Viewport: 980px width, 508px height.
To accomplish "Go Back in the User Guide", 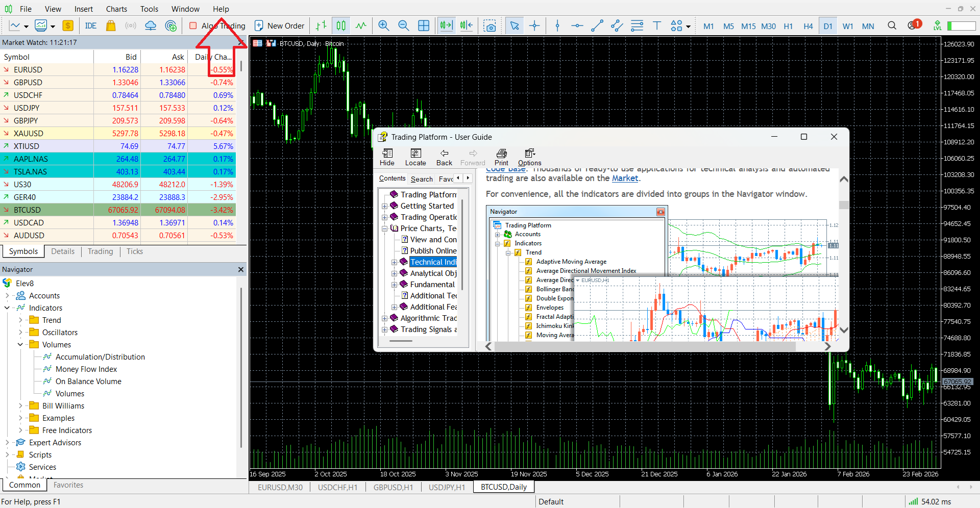I will (x=444, y=157).
